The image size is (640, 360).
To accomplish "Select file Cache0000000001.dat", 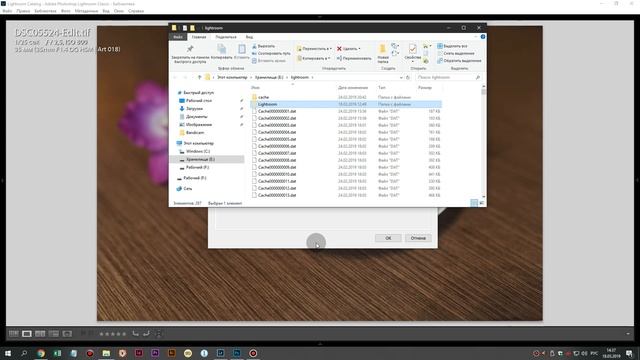I will [x=346, y=111].
